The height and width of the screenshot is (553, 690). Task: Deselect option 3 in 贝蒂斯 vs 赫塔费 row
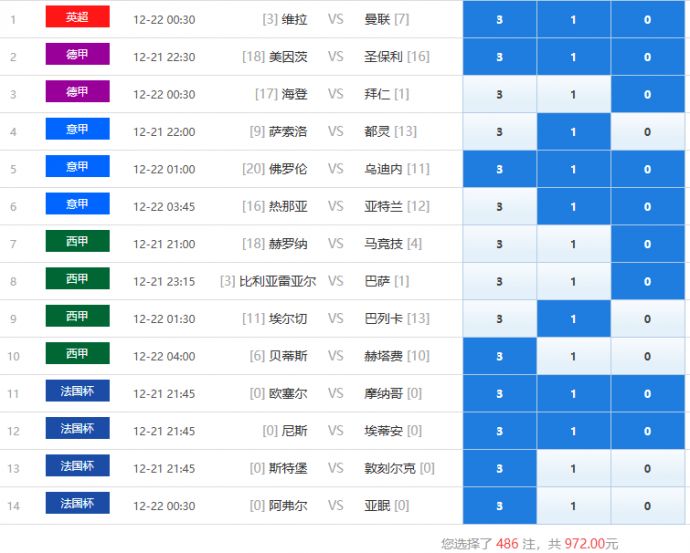(499, 356)
